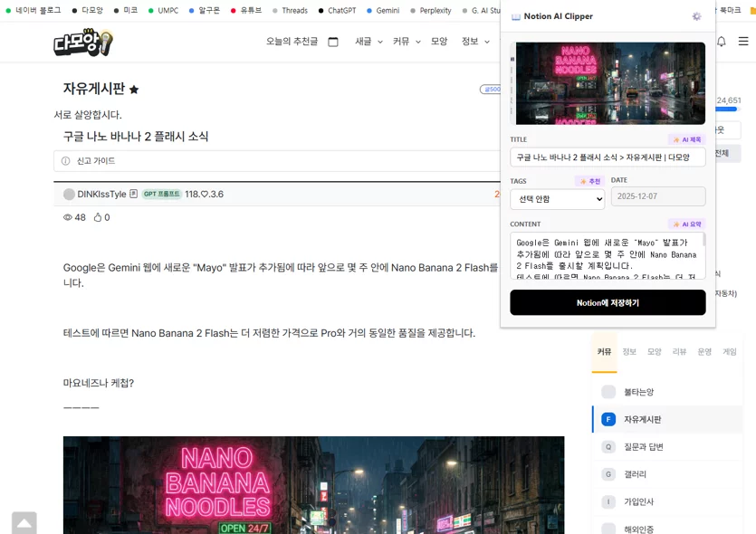This screenshot has width=756, height=534.
Task: Click the thumbs-up like icon
Action: click(98, 217)
